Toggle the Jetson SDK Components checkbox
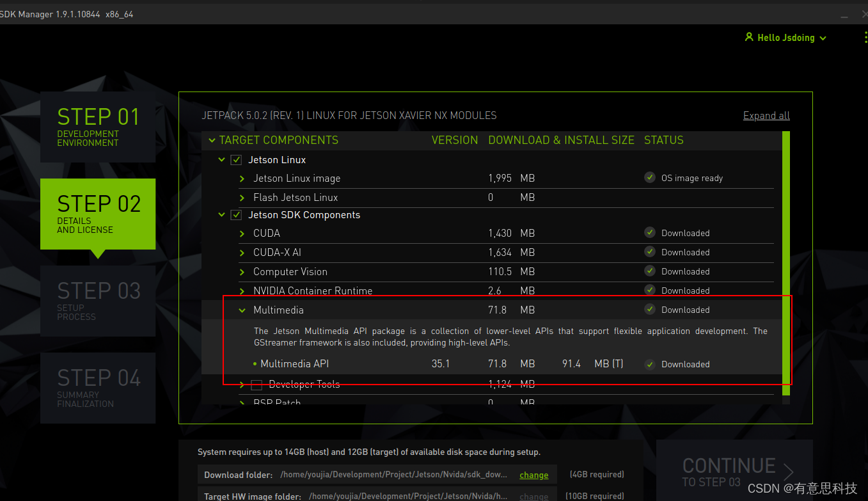 (x=236, y=215)
